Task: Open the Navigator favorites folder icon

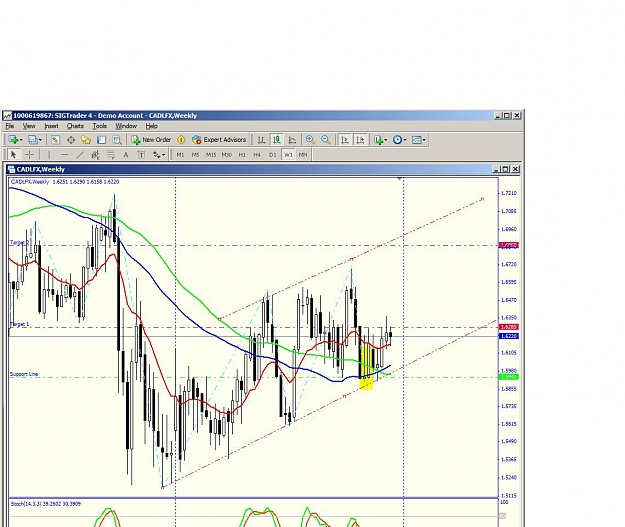Action: coord(86,140)
